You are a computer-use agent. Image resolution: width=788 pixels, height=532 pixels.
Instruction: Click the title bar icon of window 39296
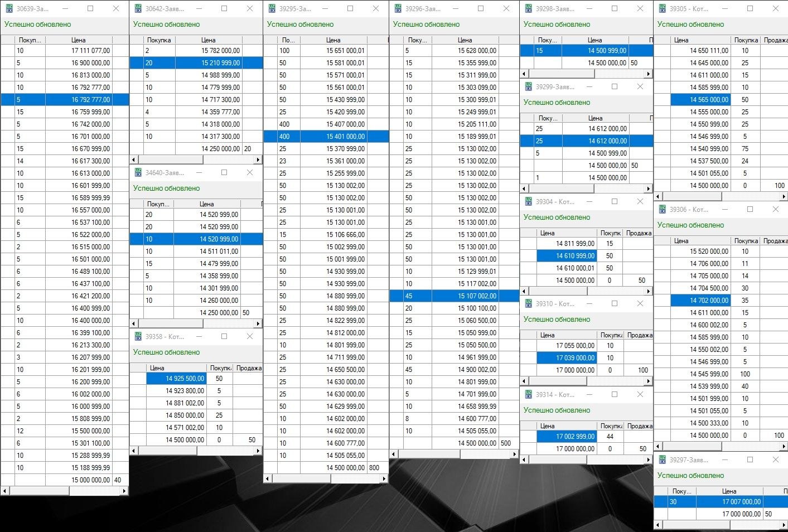pos(398,9)
